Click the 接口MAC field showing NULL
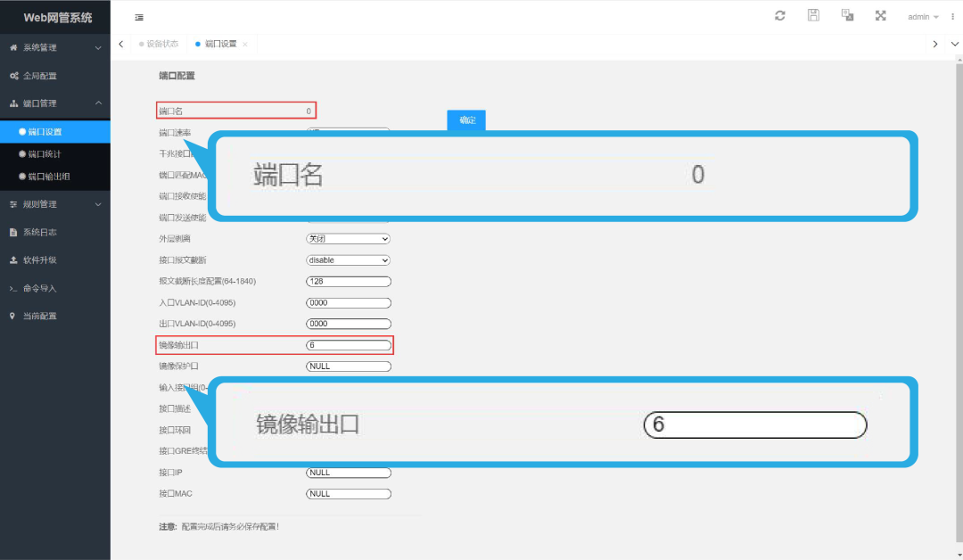Image resolution: width=963 pixels, height=560 pixels. click(x=349, y=494)
